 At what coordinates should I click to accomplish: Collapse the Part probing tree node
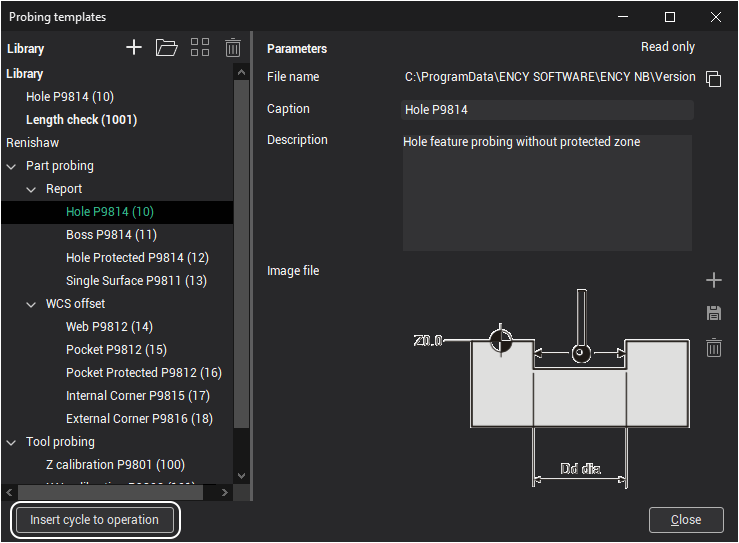pos(12,166)
